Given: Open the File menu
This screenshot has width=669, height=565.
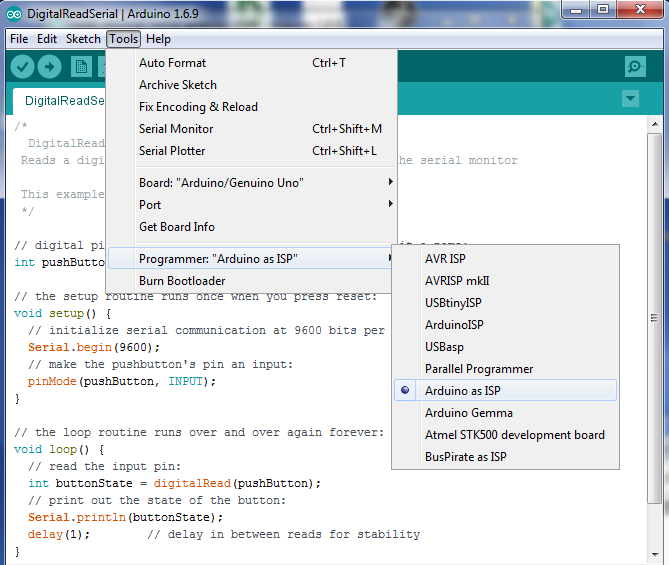Looking at the screenshot, I should click(x=19, y=39).
